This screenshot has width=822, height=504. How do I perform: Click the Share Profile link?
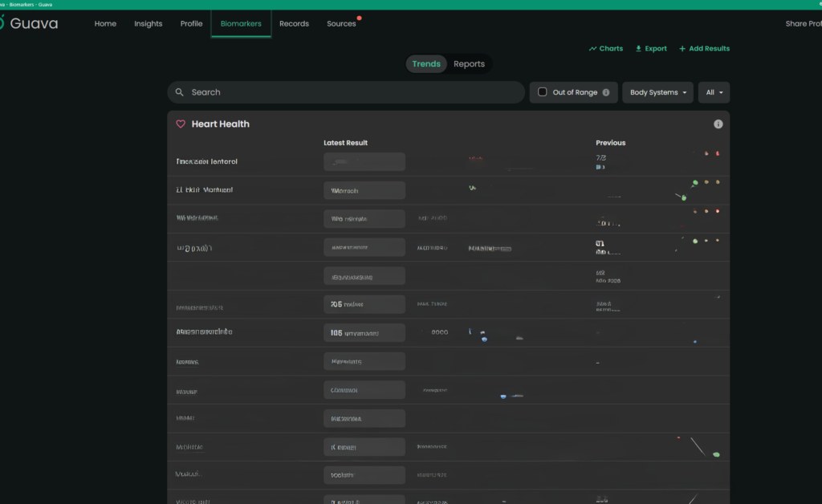click(x=803, y=23)
